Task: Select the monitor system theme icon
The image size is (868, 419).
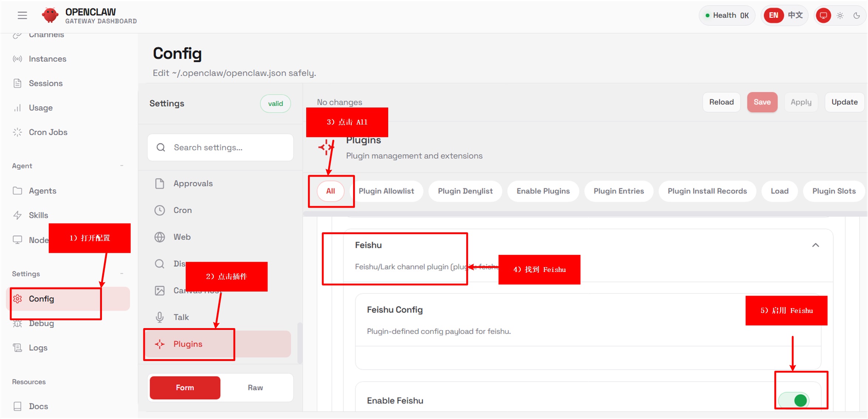Action: coord(823,16)
